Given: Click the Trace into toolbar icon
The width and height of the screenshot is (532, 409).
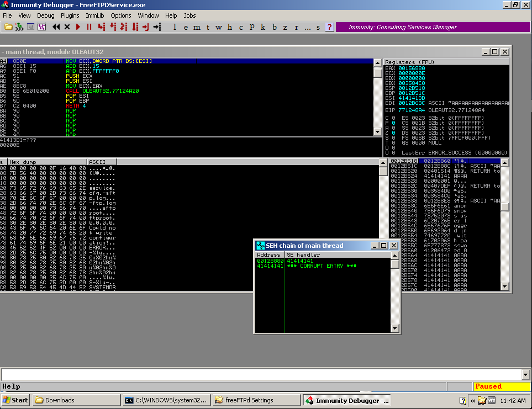Looking at the screenshot, I should 124,26.
